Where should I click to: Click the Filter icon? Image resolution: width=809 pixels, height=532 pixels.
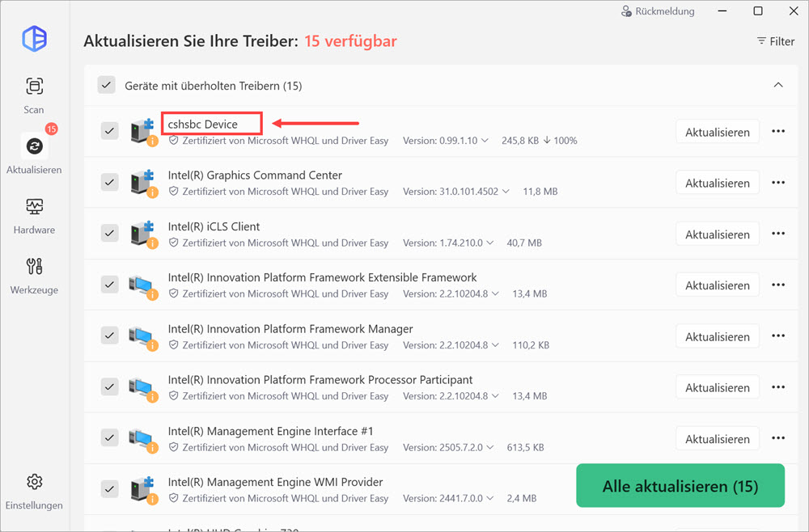point(761,41)
